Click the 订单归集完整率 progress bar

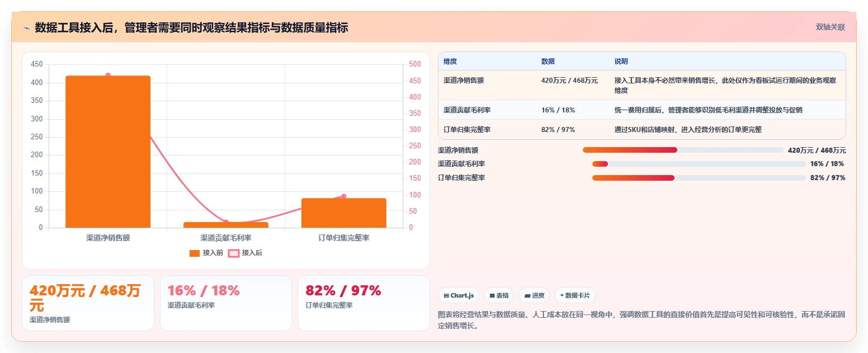coord(699,178)
